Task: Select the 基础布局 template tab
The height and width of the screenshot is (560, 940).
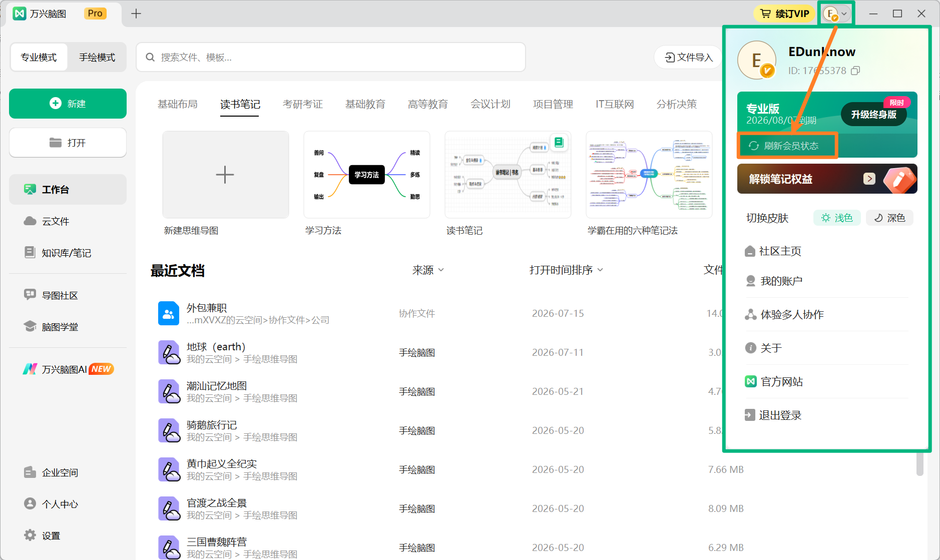Action: pyautogui.click(x=178, y=104)
